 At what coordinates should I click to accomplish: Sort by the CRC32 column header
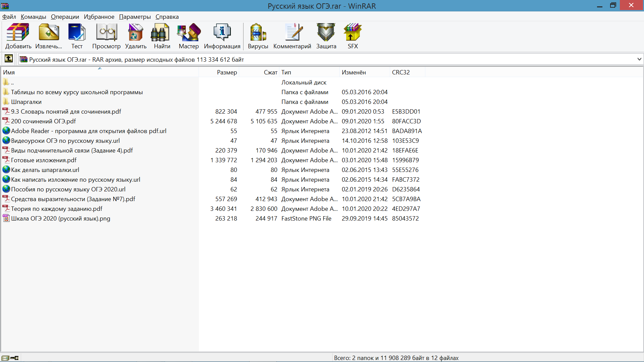tap(408, 72)
